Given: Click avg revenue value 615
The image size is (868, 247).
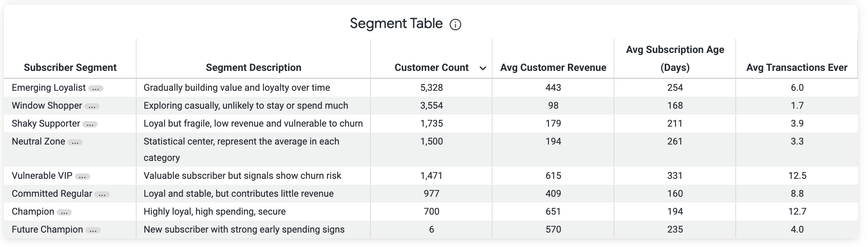Looking at the screenshot, I should 553,176.
